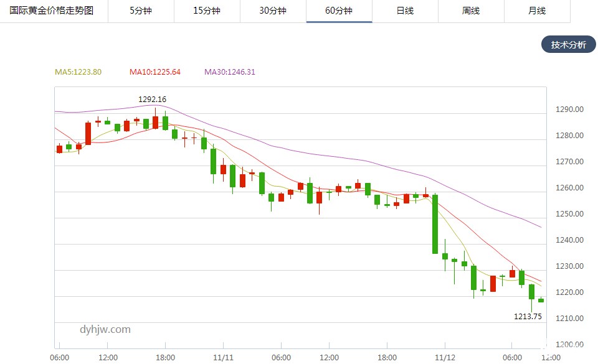The width and height of the screenshot is (598, 364).
Task: Click the tallest green candlestick
Action: (435, 224)
